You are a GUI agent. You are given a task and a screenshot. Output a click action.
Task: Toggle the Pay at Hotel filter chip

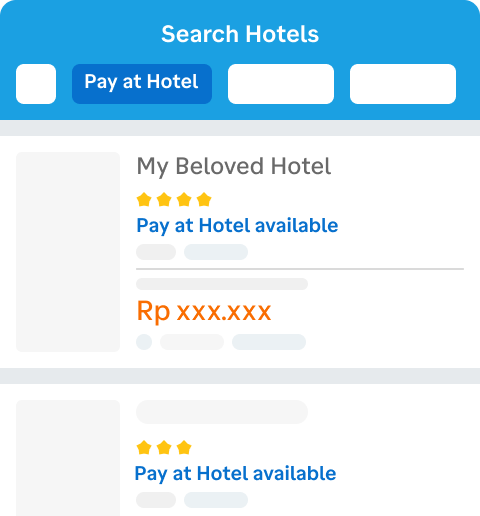(x=142, y=84)
